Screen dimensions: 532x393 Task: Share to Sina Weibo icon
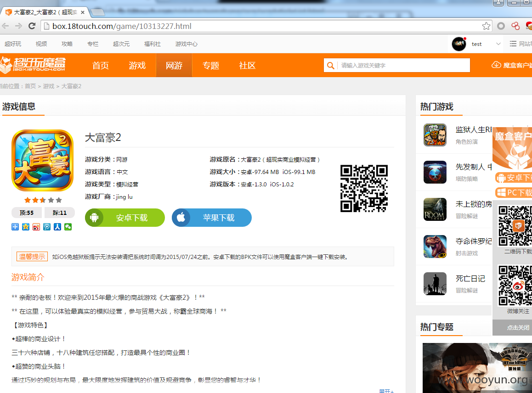(36, 227)
